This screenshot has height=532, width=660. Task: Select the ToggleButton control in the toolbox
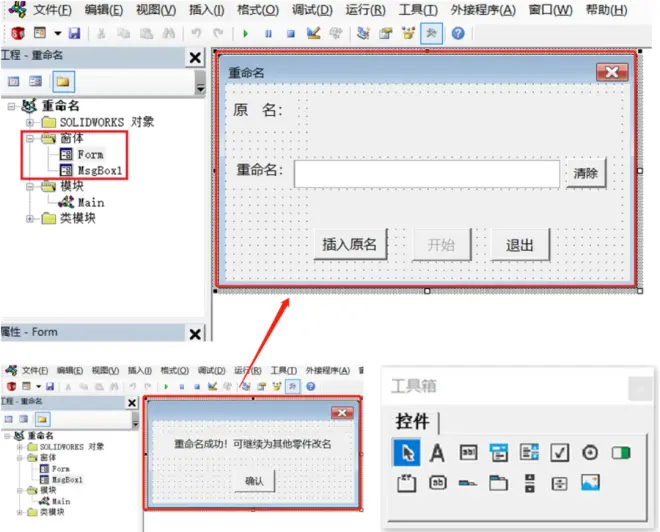(620, 452)
